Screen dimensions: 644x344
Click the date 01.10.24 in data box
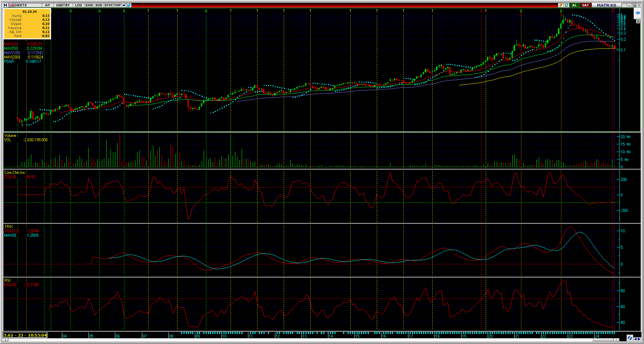coord(30,11)
